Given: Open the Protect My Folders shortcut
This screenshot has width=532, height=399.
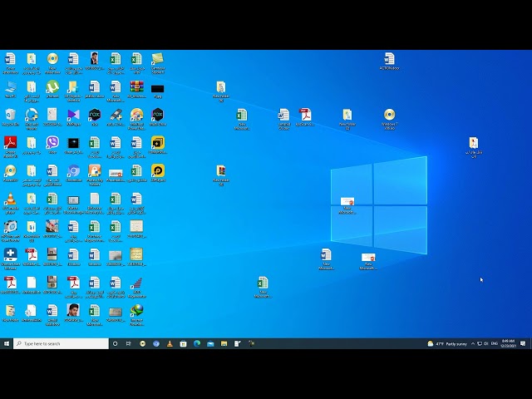Looking at the screenshot, I should point(94,175).
